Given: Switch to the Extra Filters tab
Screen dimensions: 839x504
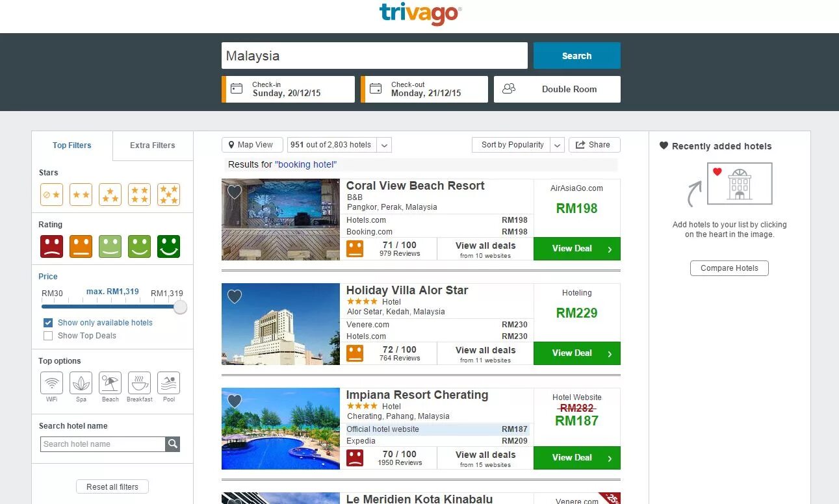Looking at the screenshot, I should [153, 145].
